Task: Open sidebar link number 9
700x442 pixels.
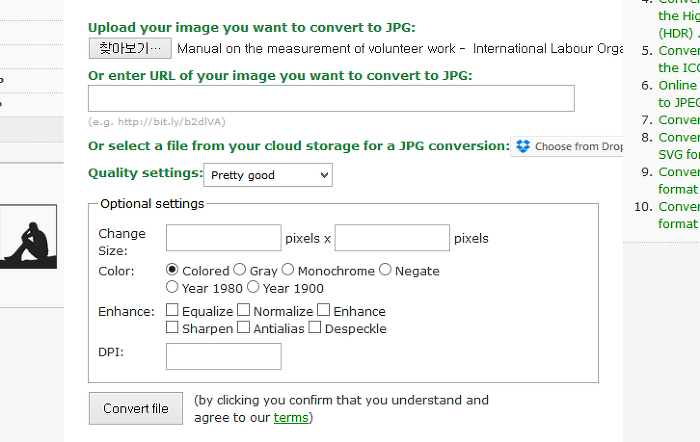Action: 679,180
